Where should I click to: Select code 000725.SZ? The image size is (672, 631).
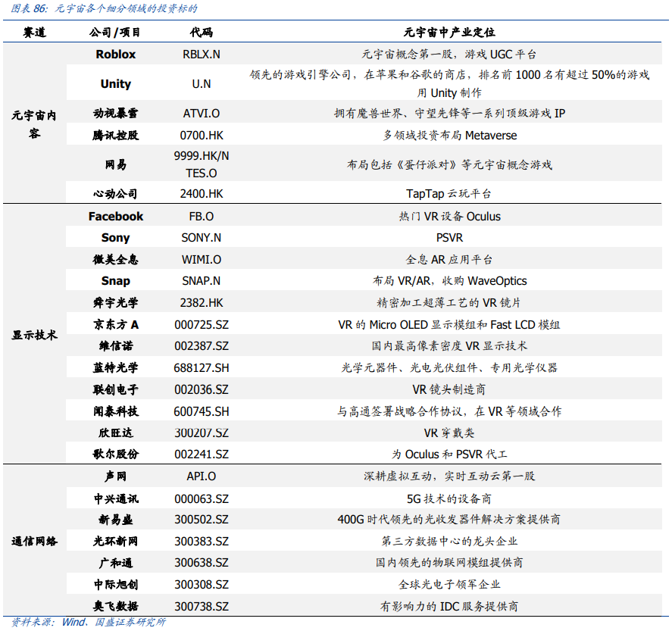pos(202,325)
